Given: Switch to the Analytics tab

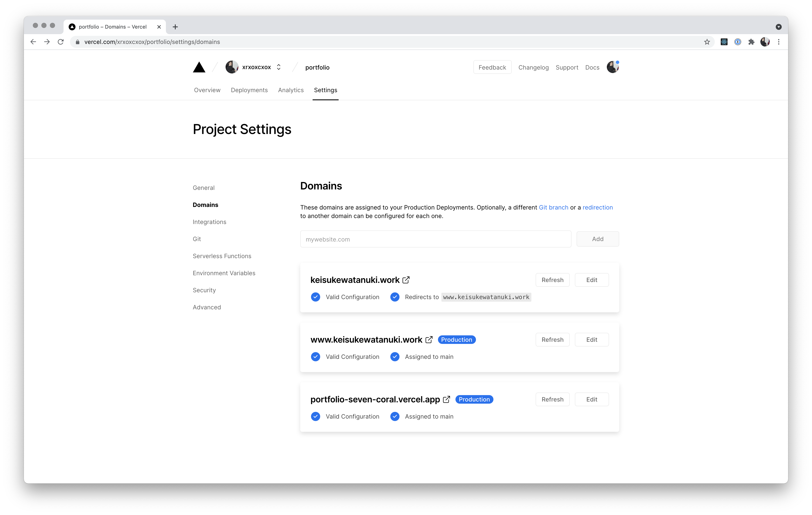Looking at the screenshot, I should tap(291, 90).
